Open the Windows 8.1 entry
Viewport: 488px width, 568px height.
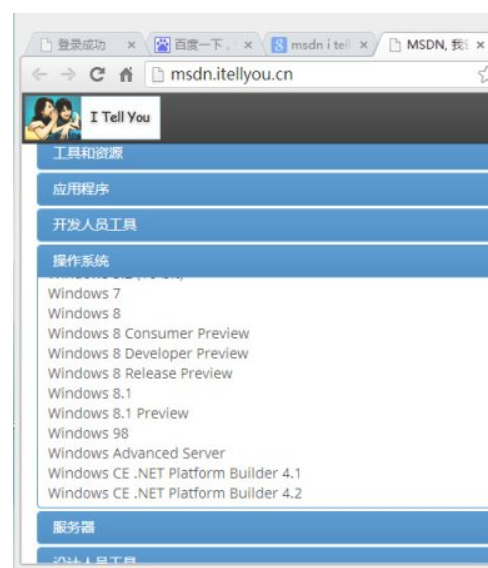(89, 393)
